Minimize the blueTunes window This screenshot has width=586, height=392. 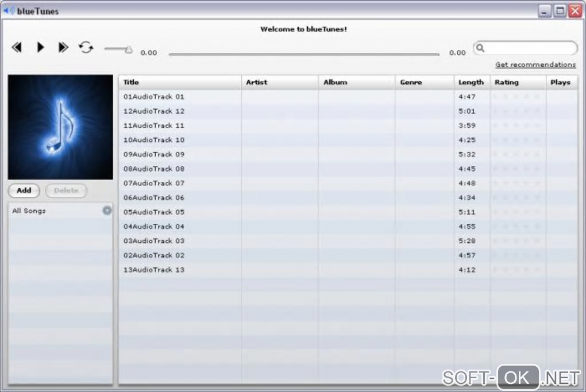click(x=545, y=11)
